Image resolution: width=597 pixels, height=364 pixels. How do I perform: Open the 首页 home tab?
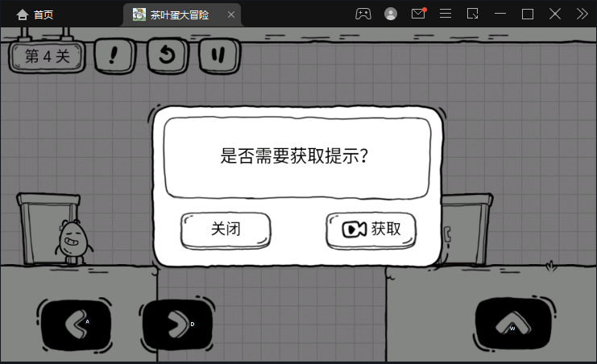[35, 14]
